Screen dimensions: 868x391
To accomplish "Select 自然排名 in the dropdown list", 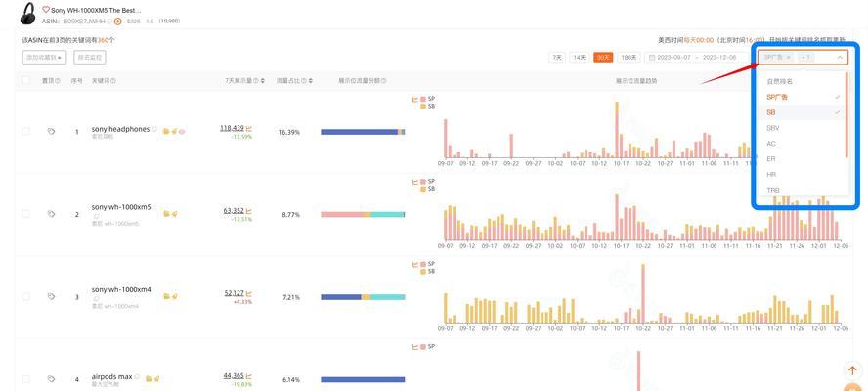I will pyautogui.click(x=802, y=81).
